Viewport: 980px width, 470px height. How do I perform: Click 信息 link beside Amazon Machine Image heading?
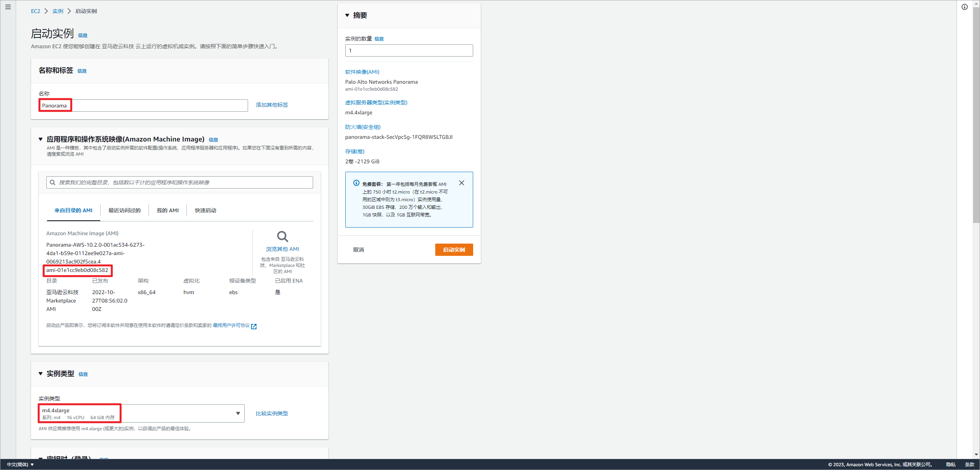213,140
